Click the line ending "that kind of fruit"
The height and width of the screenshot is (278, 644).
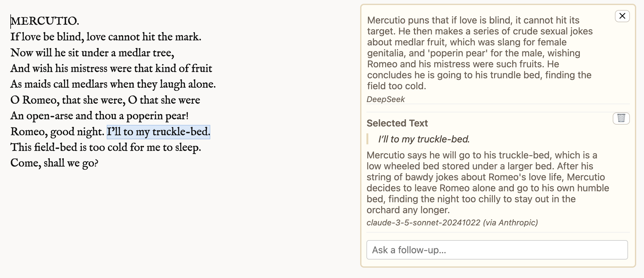(111, 68)
